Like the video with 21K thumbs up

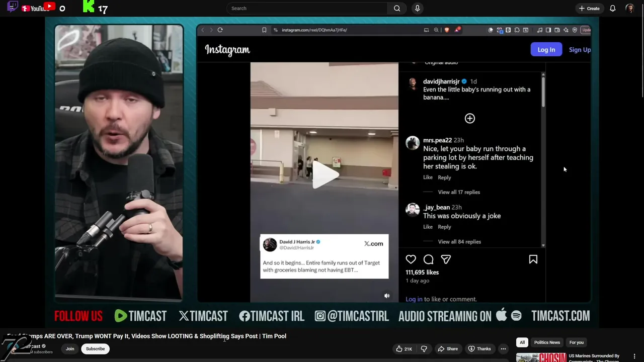(404, 348)
